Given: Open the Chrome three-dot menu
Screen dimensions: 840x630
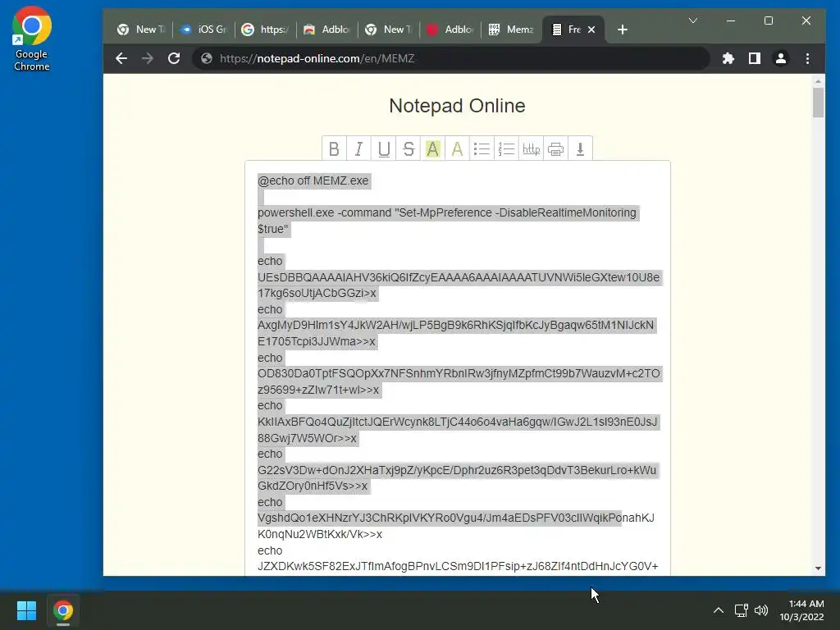Looking at the screenshot, I should [x=807, y=58].
